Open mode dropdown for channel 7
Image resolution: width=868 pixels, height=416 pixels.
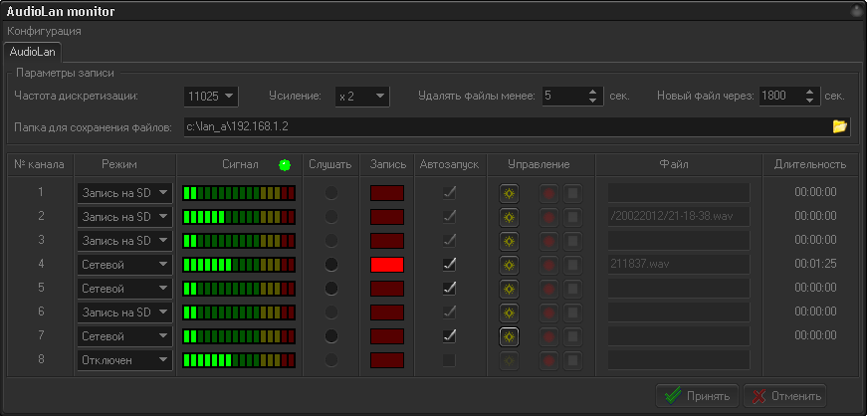[124, 336]
